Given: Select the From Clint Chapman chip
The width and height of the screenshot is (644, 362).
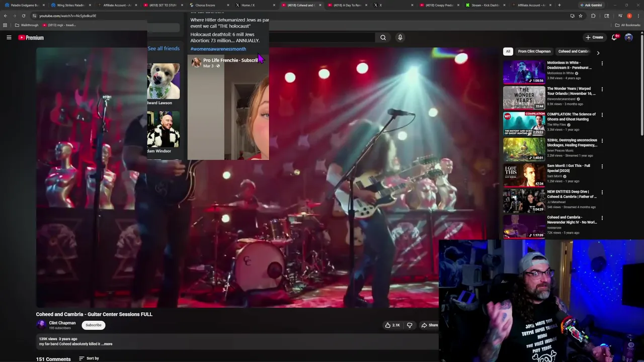Looking at the screenshot, I should pos(534,51).
